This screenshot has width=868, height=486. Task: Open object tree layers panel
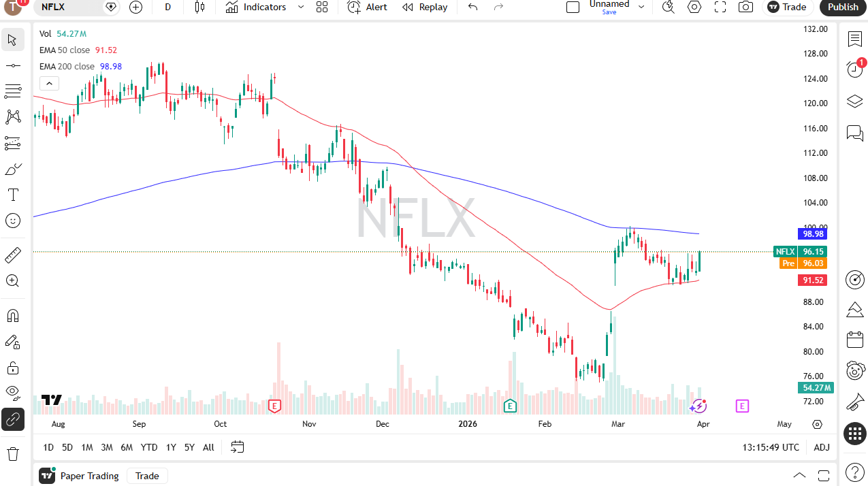click(x=855, y=101)
